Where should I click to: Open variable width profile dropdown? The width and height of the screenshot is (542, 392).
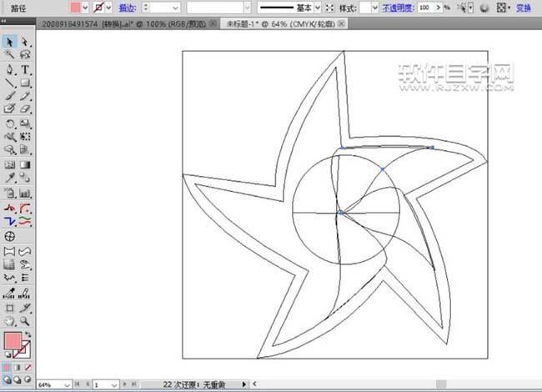(247, 8)
